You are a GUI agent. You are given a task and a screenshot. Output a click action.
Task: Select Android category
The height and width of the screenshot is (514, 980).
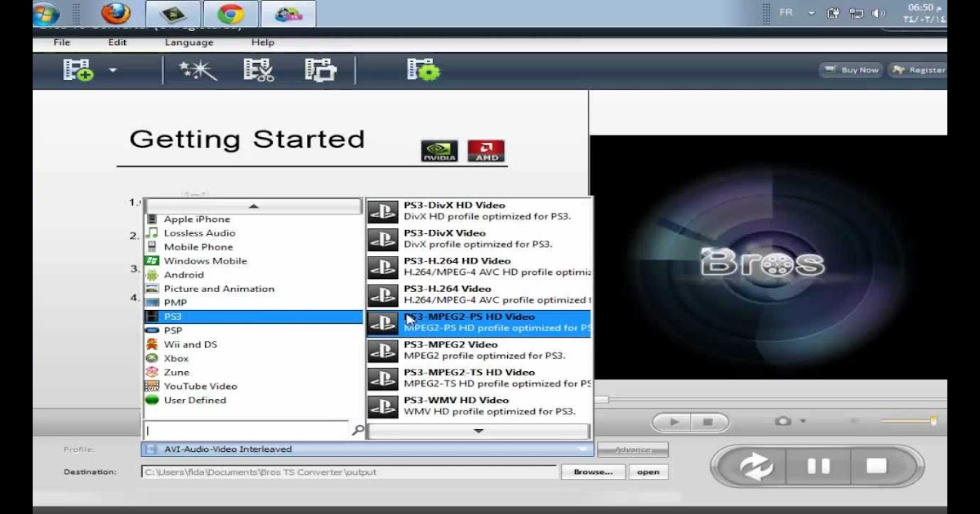pyautogui.click(x=253, y=274)
